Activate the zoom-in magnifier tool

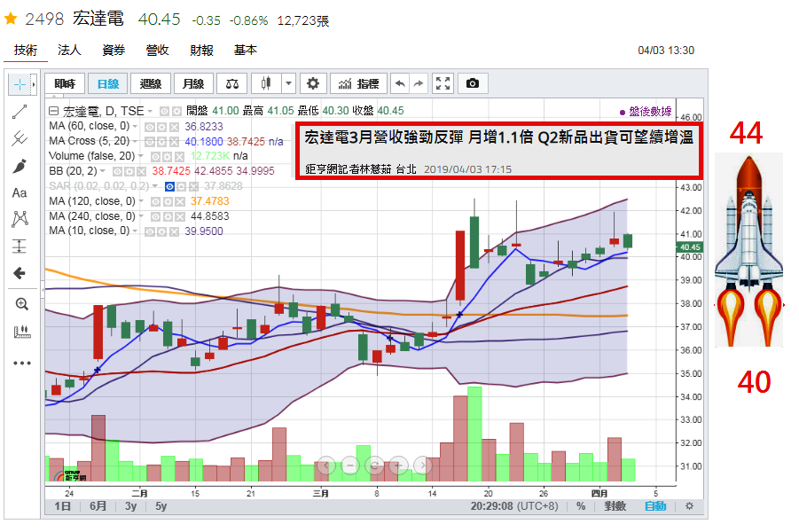[21, 304]
